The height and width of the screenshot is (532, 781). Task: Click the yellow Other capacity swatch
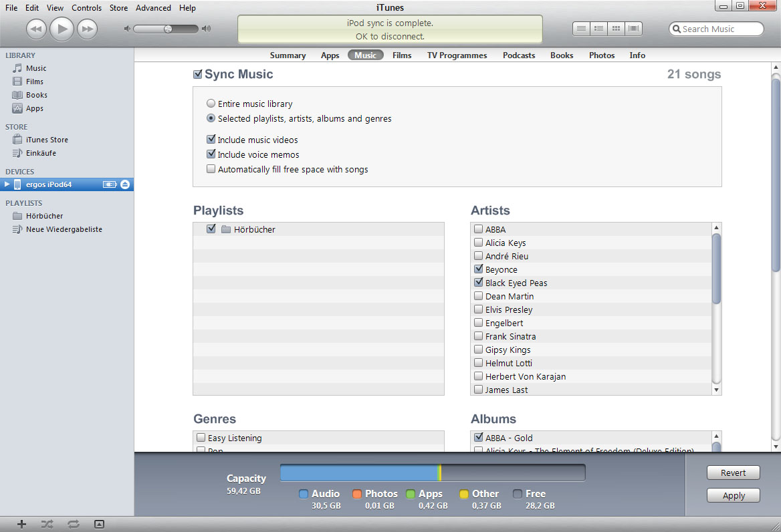tap(464, 494)
